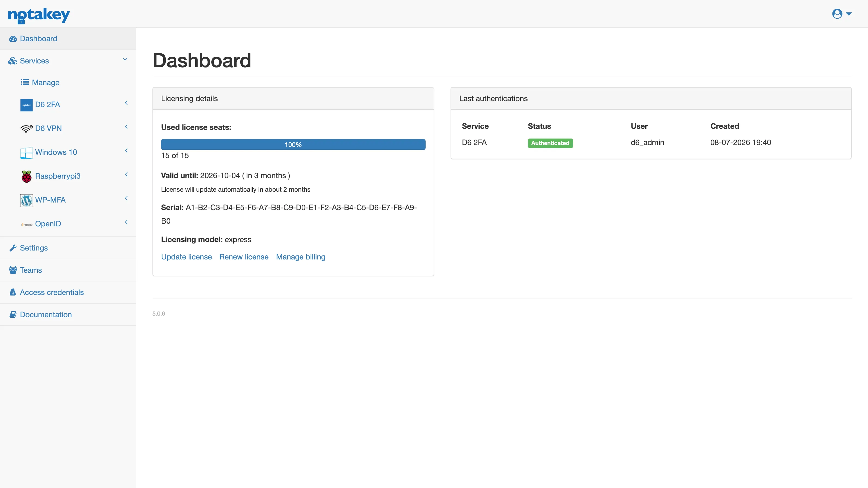Image resolution: width=868 pixels, height=488 pixels.
Task: Click the Raspberry Pi logo icon
Action: pos(26,176)
